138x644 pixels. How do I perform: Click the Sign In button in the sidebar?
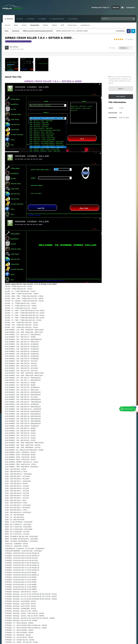point(121,89)
